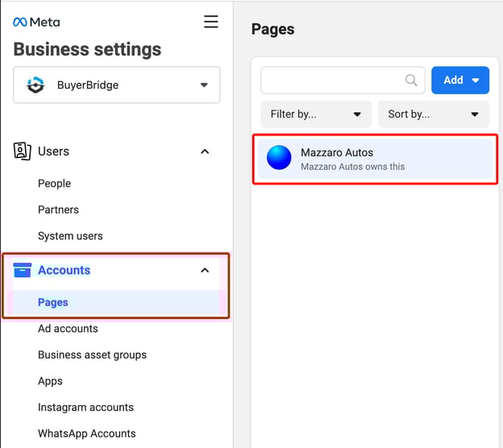Open the Sort by dropdown

[x=433, y=114]
